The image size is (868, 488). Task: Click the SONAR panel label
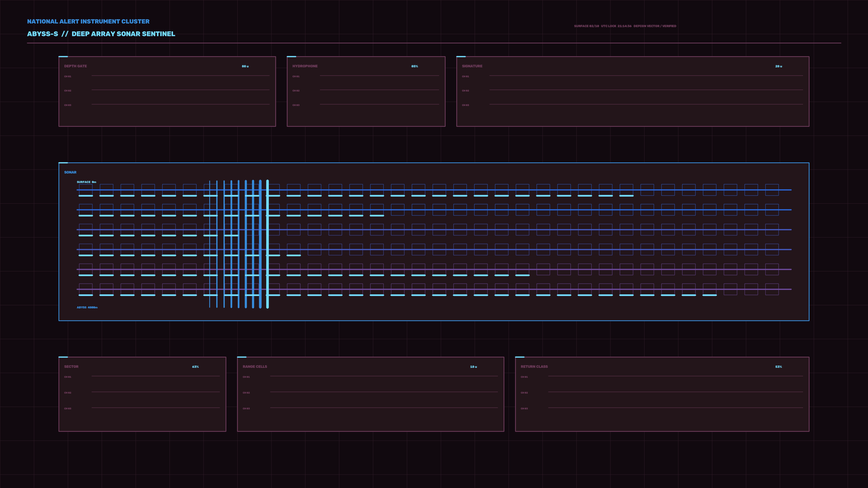71,172
